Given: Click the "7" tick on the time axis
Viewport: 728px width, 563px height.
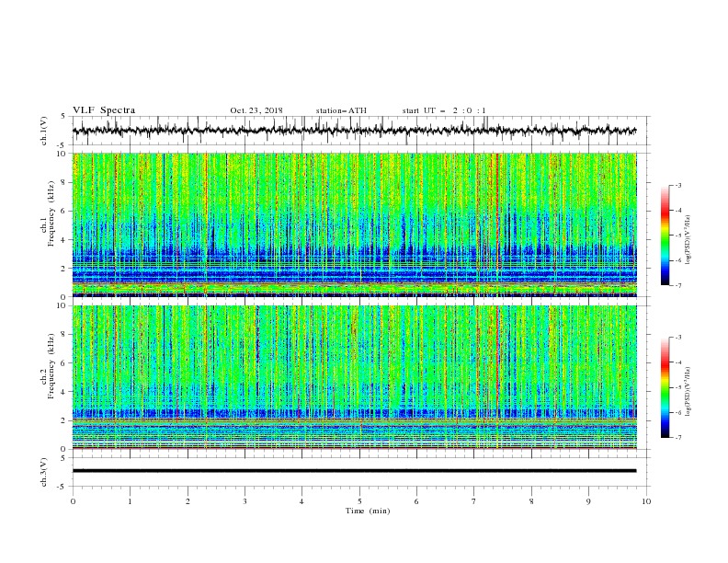Looking at the screenshot, I should pyautogui.click(x=474, y=501).
